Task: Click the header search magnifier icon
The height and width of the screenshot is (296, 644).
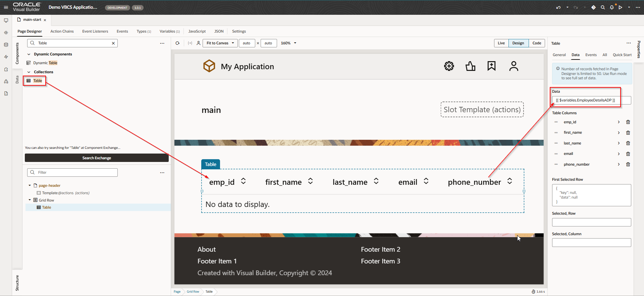Action: (603, 7)
